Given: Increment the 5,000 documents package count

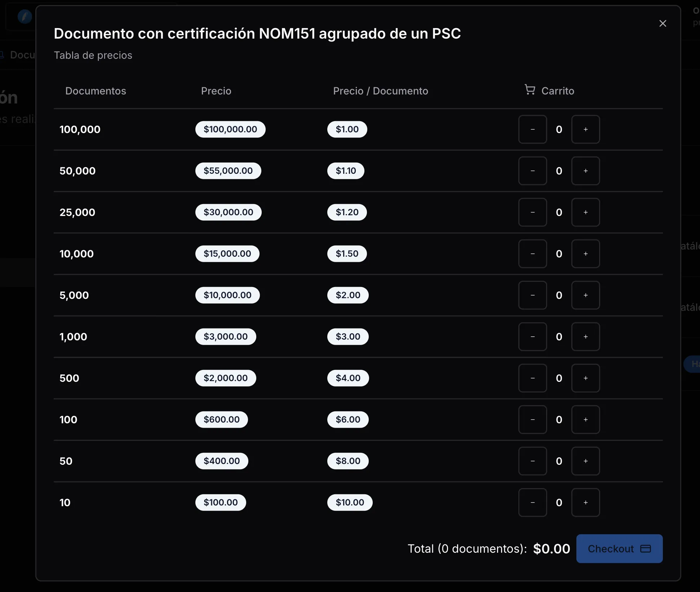Looking at the screenshot, I should (585, 295).
